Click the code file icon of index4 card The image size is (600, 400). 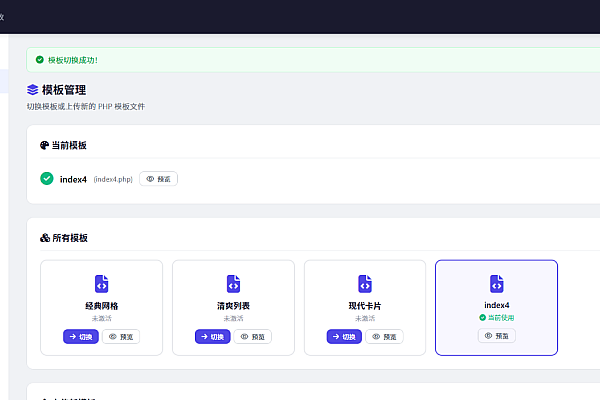pyautogui.click(x=497, y=284)
